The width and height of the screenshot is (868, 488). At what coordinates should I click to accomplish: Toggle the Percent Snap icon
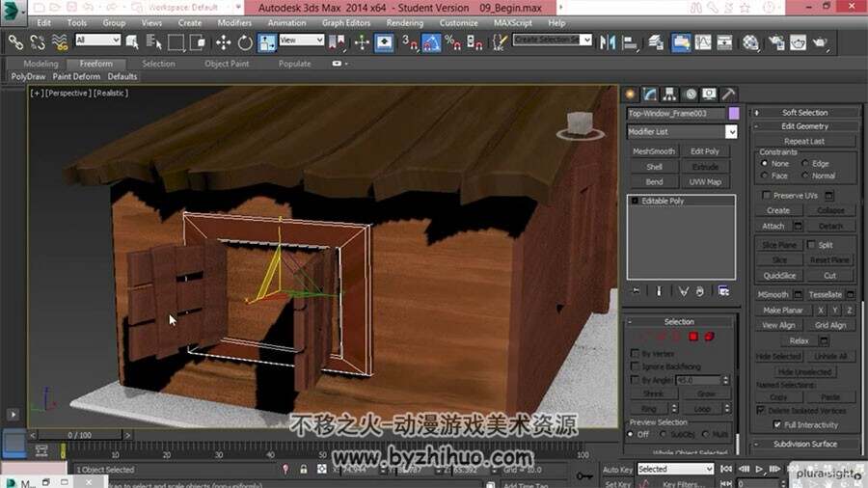pos(453,42)
